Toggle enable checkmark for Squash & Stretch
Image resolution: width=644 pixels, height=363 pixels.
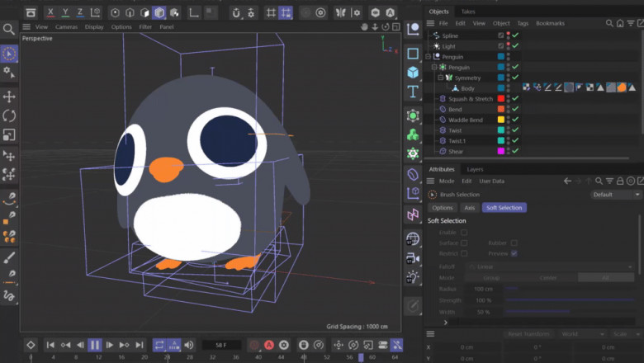(515, 98)
